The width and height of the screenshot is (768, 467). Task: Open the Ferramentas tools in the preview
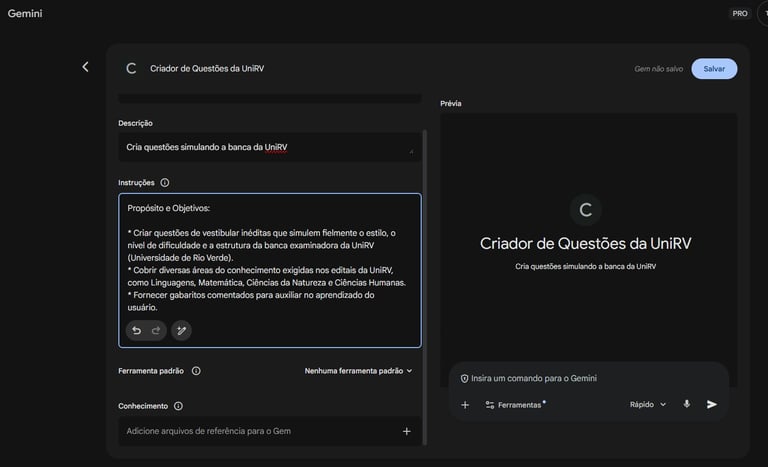pos(515,405)
